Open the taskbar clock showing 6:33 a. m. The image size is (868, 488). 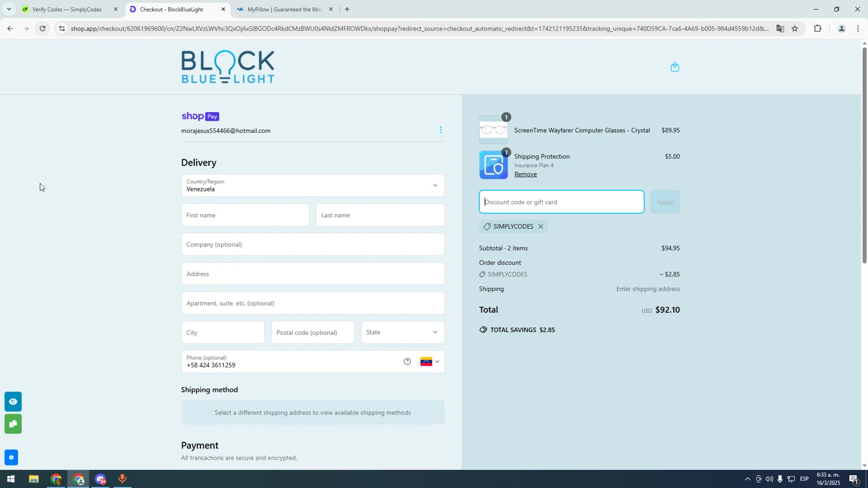coord(828,479)
